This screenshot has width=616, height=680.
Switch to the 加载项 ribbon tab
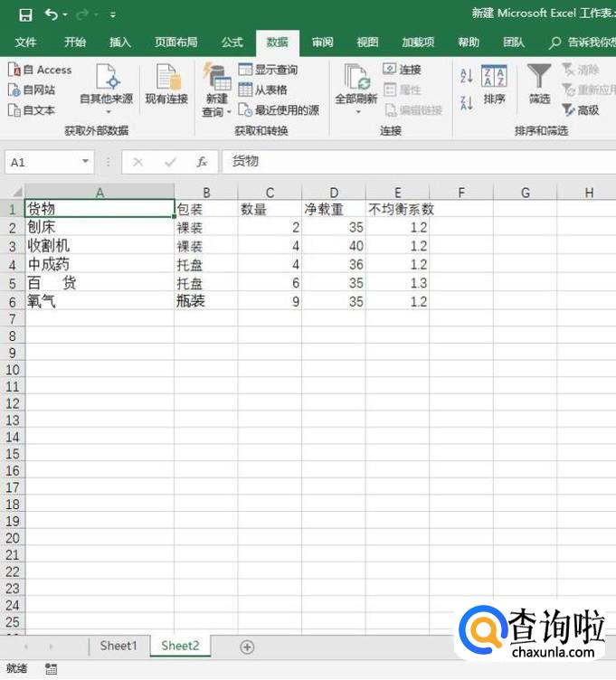418,42
